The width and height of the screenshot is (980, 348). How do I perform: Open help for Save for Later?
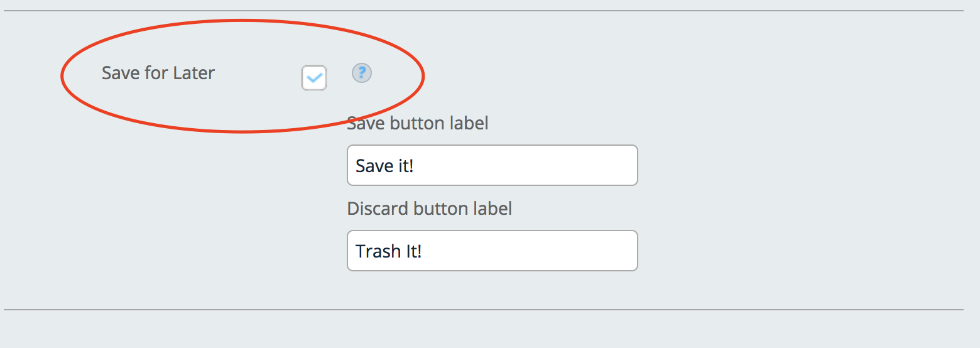(362, 73)
